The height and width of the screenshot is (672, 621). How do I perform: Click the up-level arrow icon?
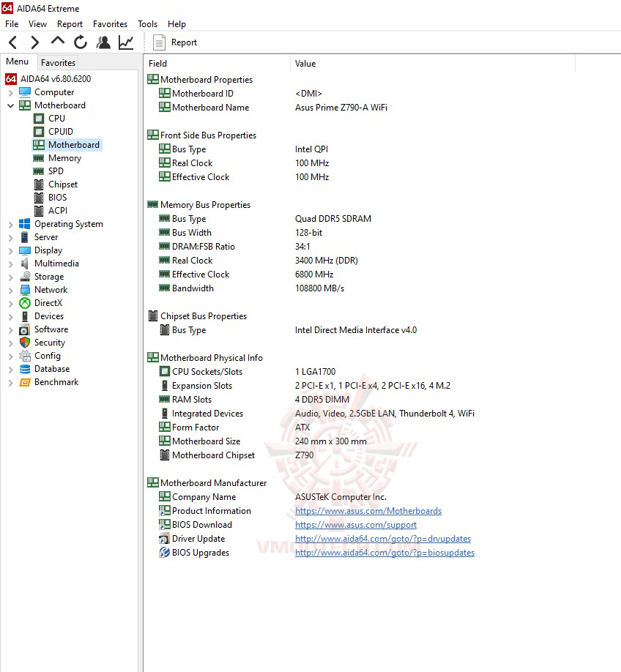(57, 42)
